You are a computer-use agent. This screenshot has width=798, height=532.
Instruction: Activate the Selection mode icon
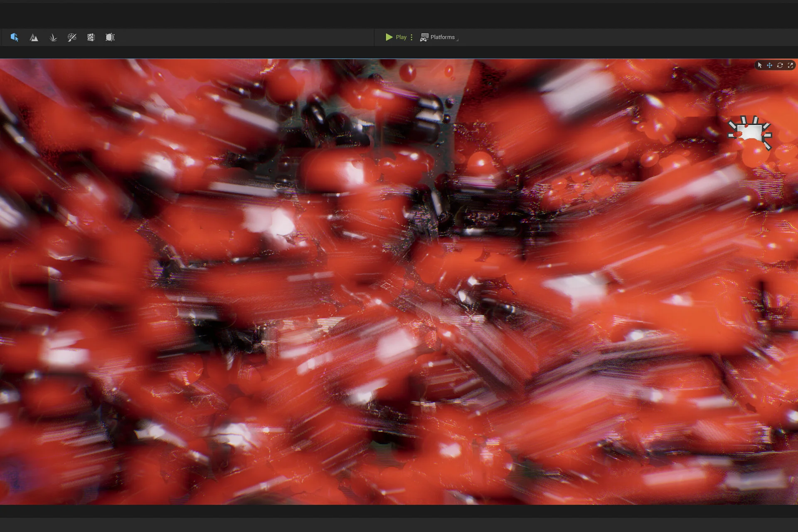15,37
